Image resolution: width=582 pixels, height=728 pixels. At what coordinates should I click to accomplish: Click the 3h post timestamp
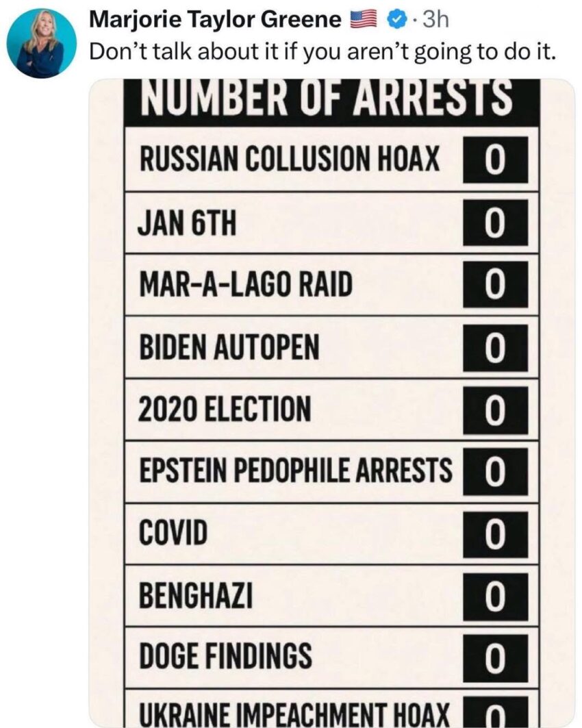point(435,21)
